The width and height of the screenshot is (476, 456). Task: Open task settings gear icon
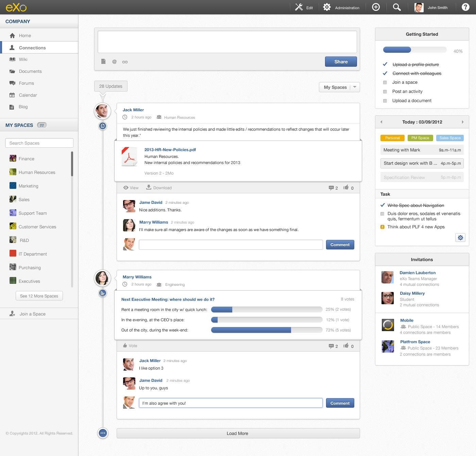460,238
